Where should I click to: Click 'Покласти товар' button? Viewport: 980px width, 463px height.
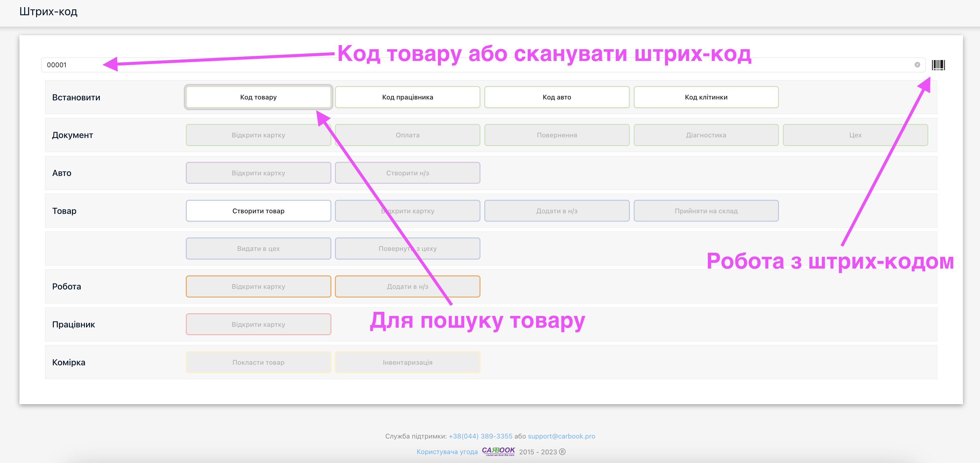point(258,362)
